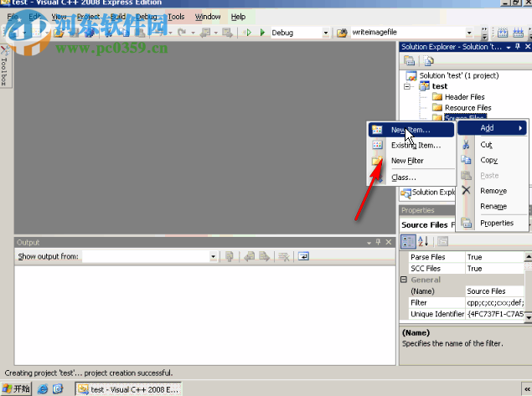The image size is (532, 396).
Task: Select the Resource Files folder
Action: [467, 108]
